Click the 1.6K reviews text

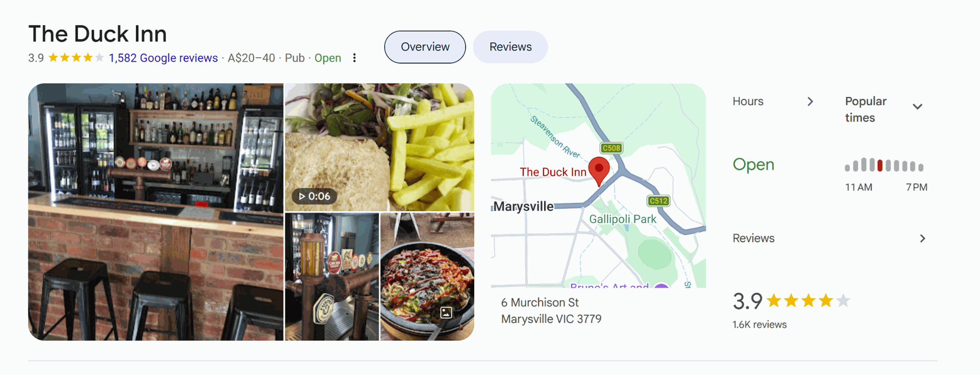(x=759, y=324)
